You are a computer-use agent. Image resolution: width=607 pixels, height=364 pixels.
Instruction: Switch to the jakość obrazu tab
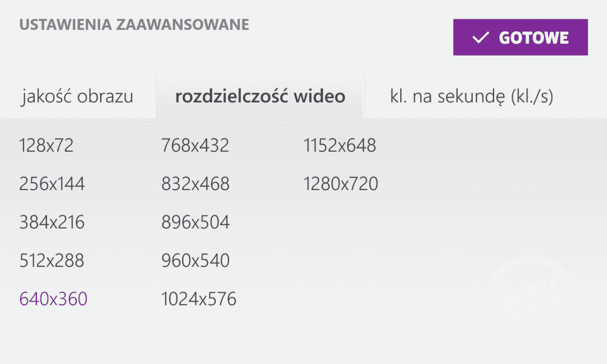point(77,97)
